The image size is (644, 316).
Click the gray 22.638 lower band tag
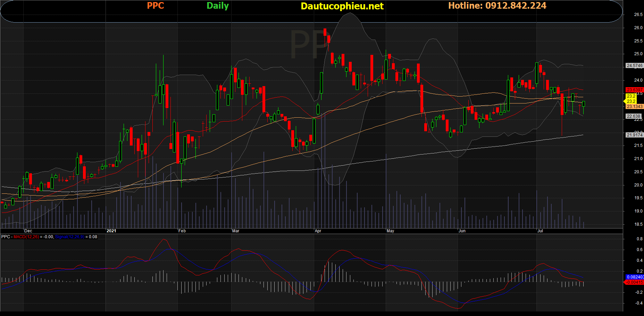click(x=633, y=116)
